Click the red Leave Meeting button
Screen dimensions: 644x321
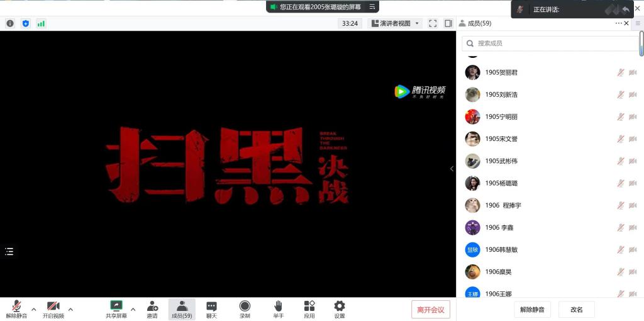[431, 309]
